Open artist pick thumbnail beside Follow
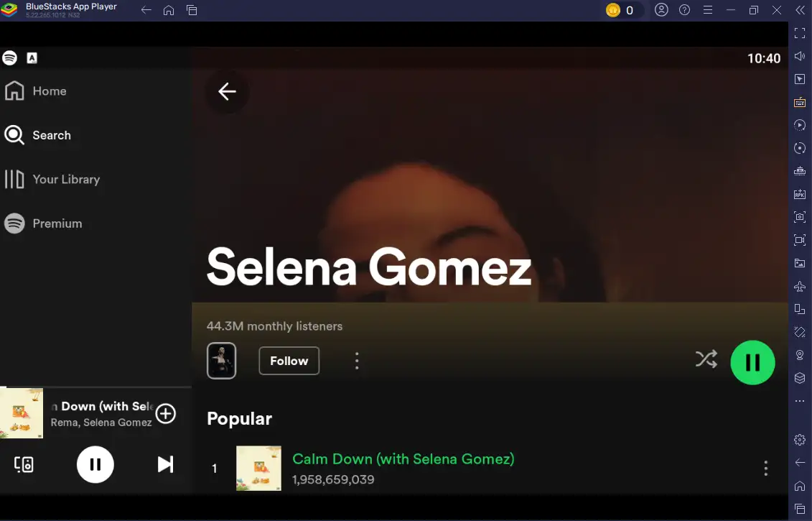The width and height of the screenshot is (812, 521). (222, 361)
